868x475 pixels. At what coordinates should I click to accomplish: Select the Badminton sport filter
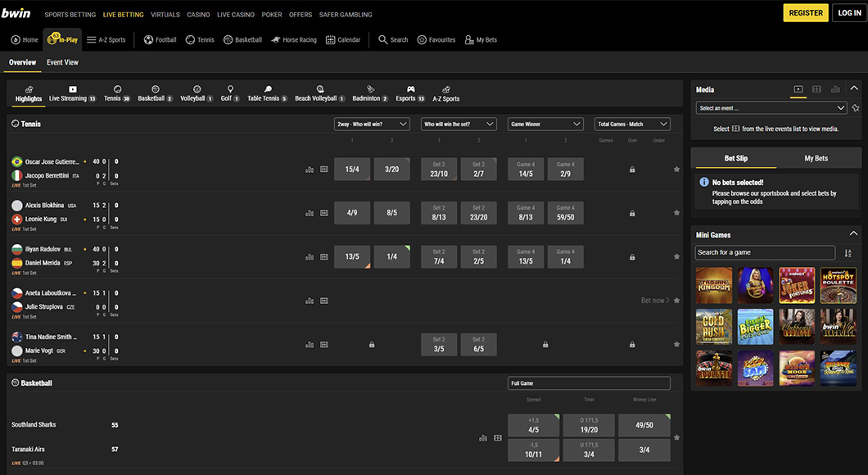click(x=370, y=93)
